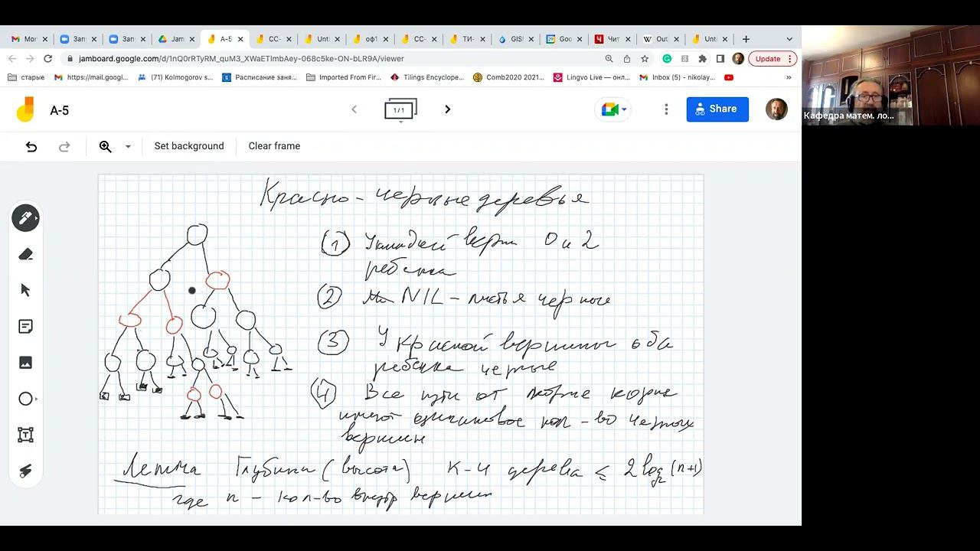Go to previous frame
The height and width of the screenshot is (551, 980).
tap(354, 109)
